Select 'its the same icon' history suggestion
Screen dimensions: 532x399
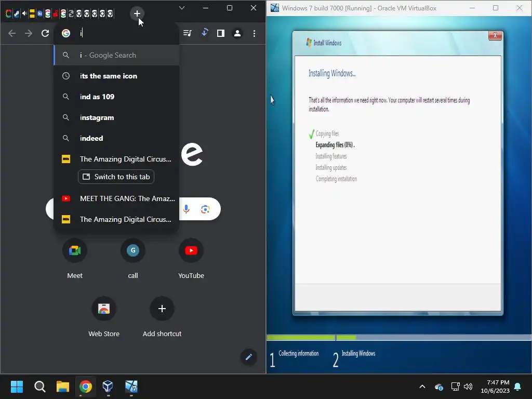(116, 76)
